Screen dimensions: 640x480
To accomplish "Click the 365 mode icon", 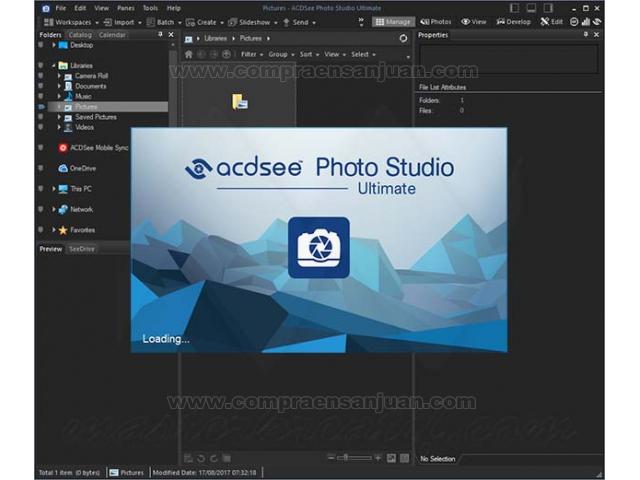I will click(x=574, y=22).
